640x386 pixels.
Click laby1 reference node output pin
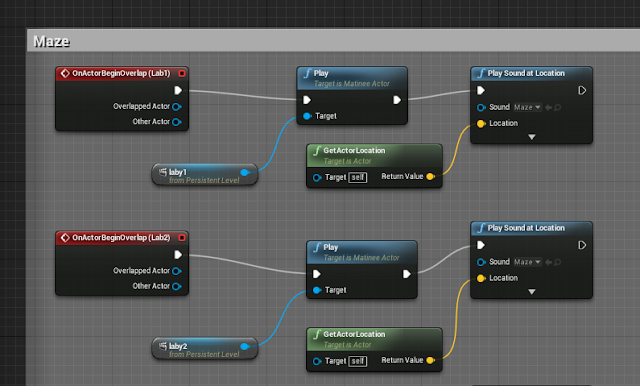point(244,173)
